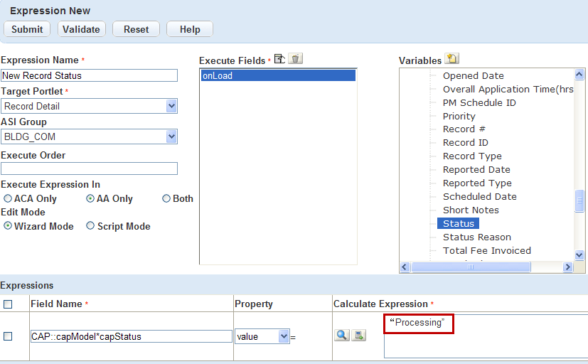
Task: Open the Property value dropdown
Action: tap(284, 336)
